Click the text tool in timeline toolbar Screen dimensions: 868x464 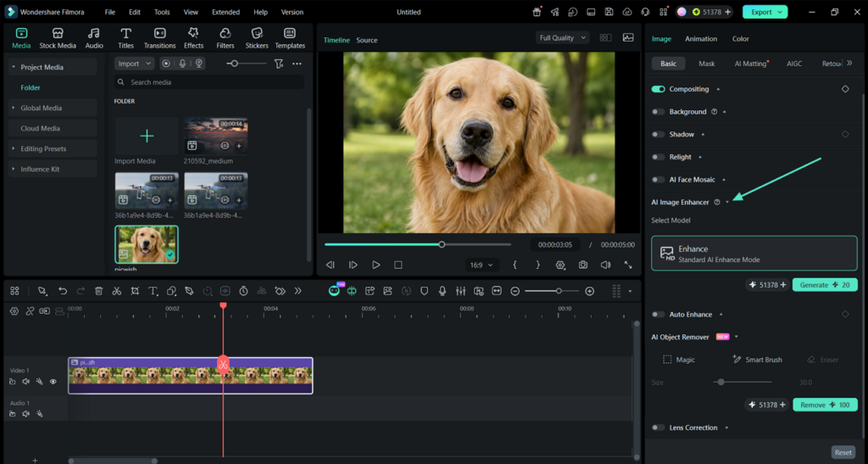click(153, 291)
